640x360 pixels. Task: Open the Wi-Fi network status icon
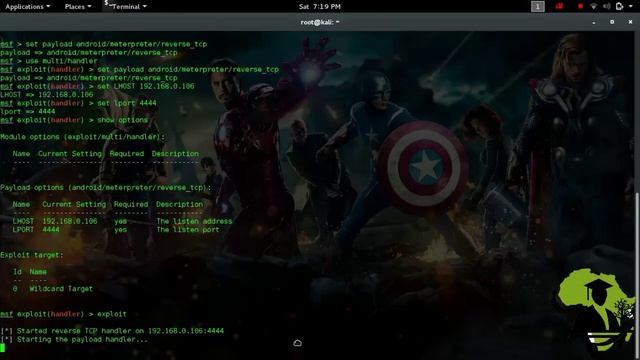coord(594,7)
